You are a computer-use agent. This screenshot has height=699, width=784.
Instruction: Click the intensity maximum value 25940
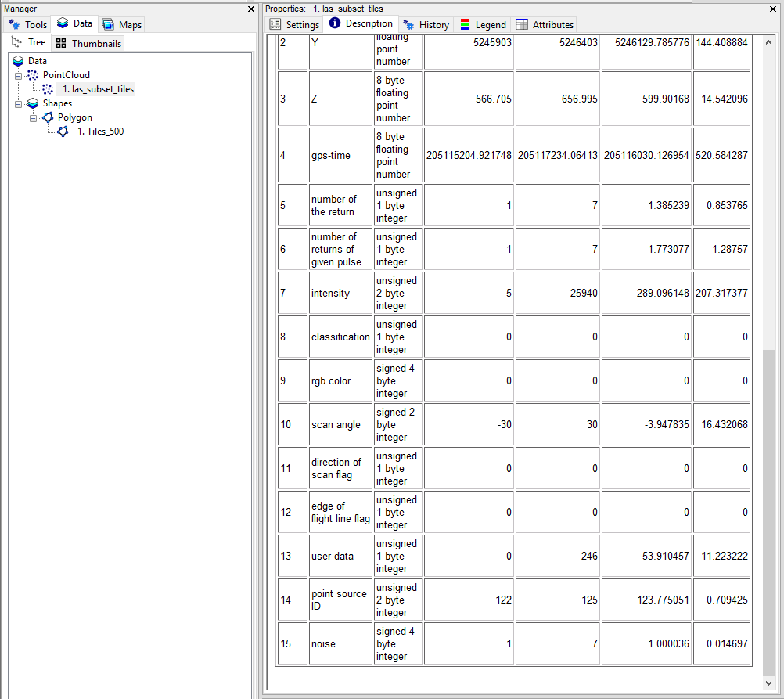point(584,294)
